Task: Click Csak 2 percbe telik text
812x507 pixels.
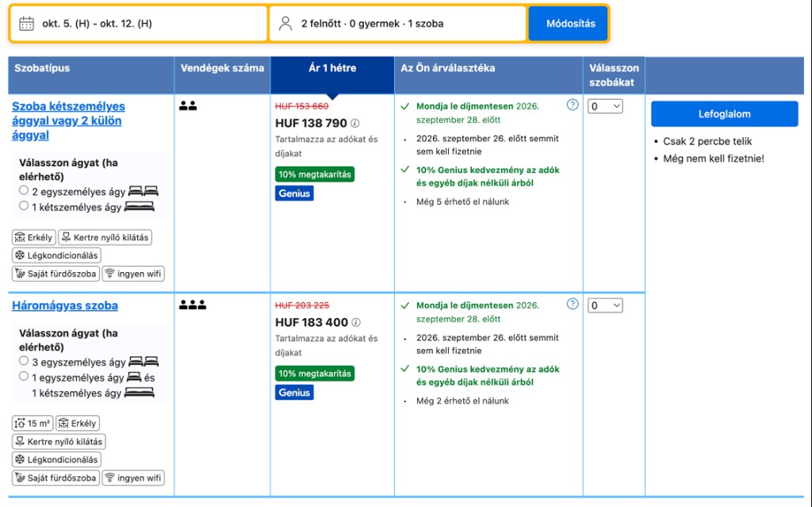Action: click(707, 141)
